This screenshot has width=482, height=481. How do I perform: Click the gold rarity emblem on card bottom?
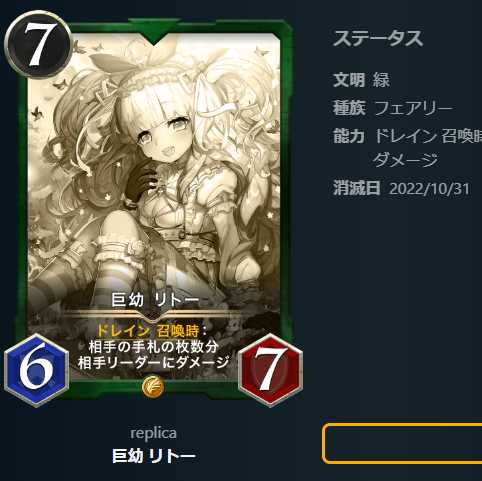(x=153, y=387)
